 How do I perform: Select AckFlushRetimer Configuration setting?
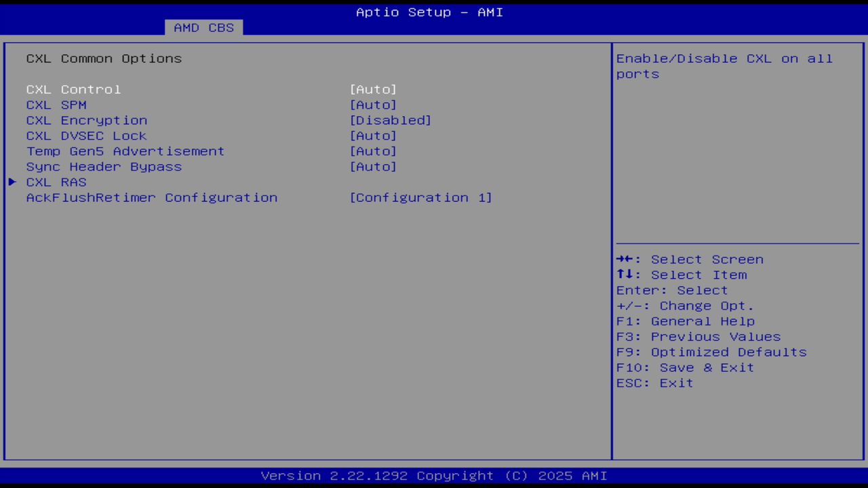click(152, 198)
